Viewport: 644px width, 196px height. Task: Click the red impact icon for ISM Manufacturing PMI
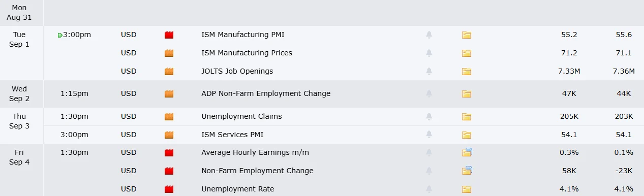tap(169, 35)
